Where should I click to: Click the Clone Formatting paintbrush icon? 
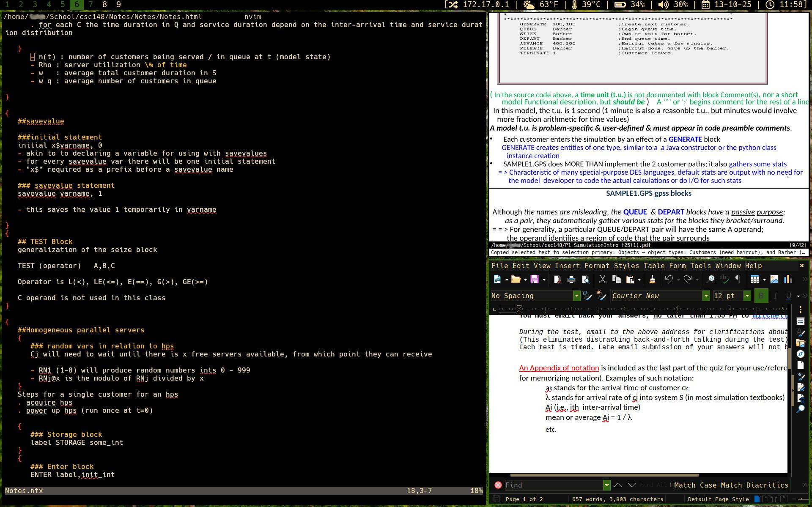pos(652,280)
